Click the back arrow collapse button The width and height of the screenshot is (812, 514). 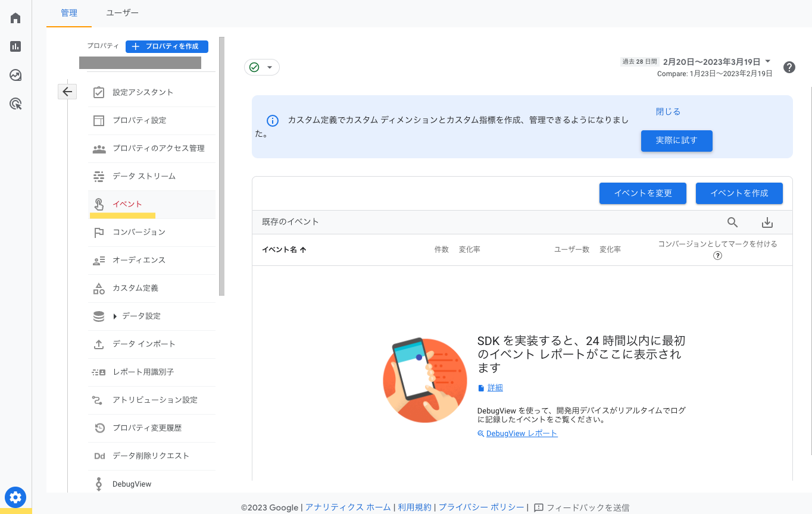(67, 92)
